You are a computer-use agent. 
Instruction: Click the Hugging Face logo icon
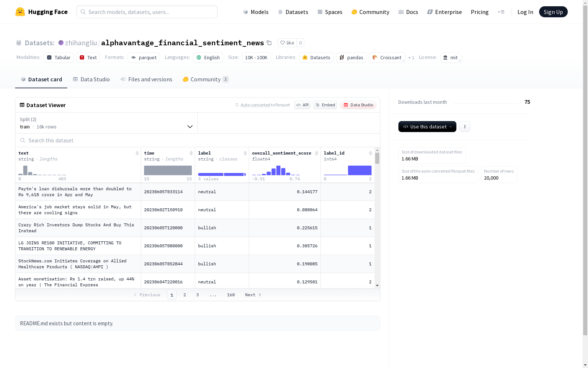[x=20, y=12]
